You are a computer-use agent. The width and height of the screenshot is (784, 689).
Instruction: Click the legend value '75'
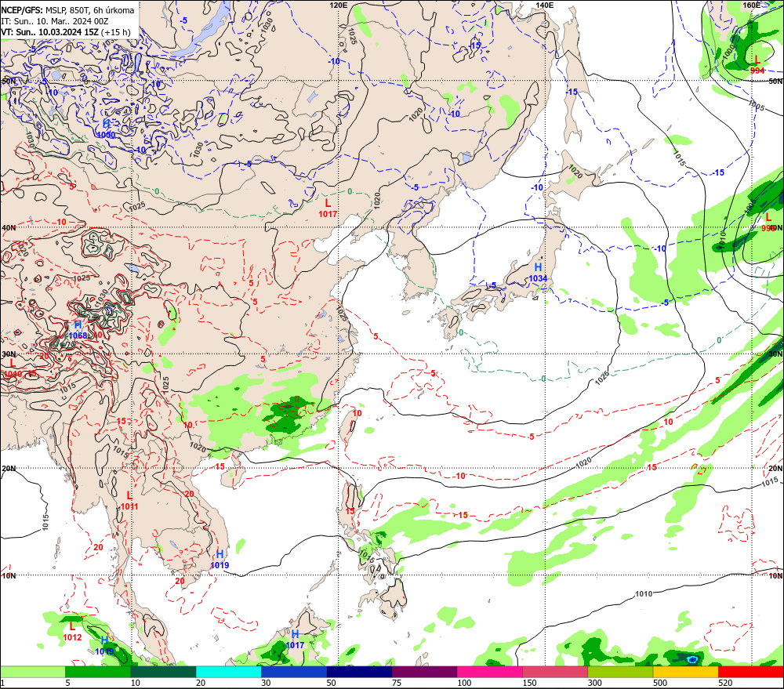tap(397, 683)
